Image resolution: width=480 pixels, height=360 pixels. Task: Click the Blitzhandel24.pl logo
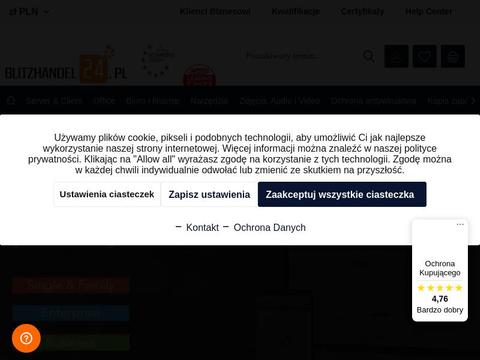(66, 70)
